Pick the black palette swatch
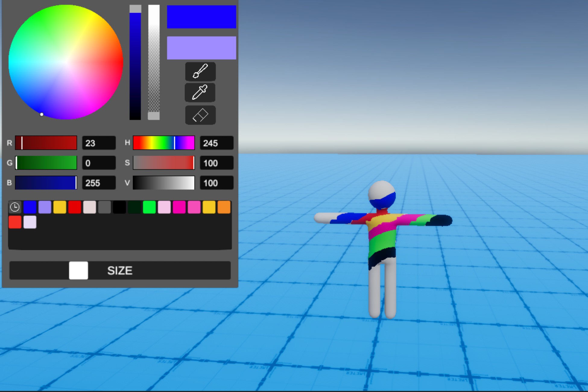This screenshot has height=392, width=588. pyautogui.click(x=119, y=207)
